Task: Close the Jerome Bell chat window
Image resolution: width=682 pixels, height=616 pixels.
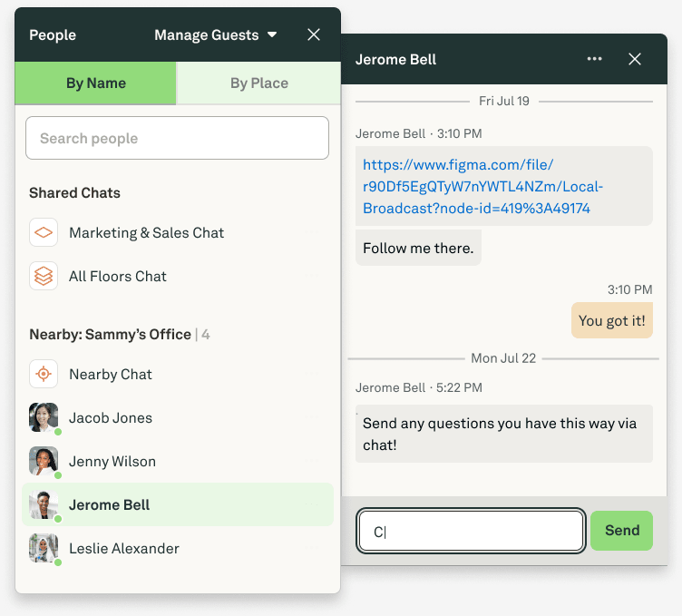Action: (635, 59)
